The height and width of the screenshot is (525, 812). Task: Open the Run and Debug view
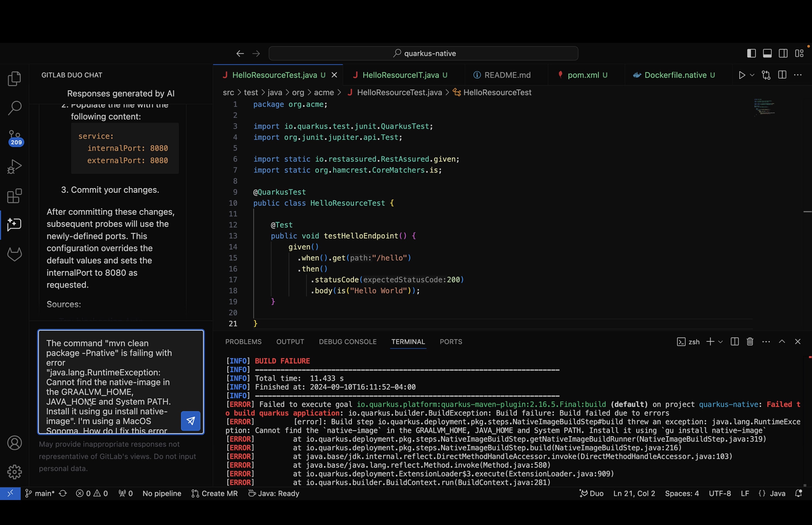click(14, 167)
